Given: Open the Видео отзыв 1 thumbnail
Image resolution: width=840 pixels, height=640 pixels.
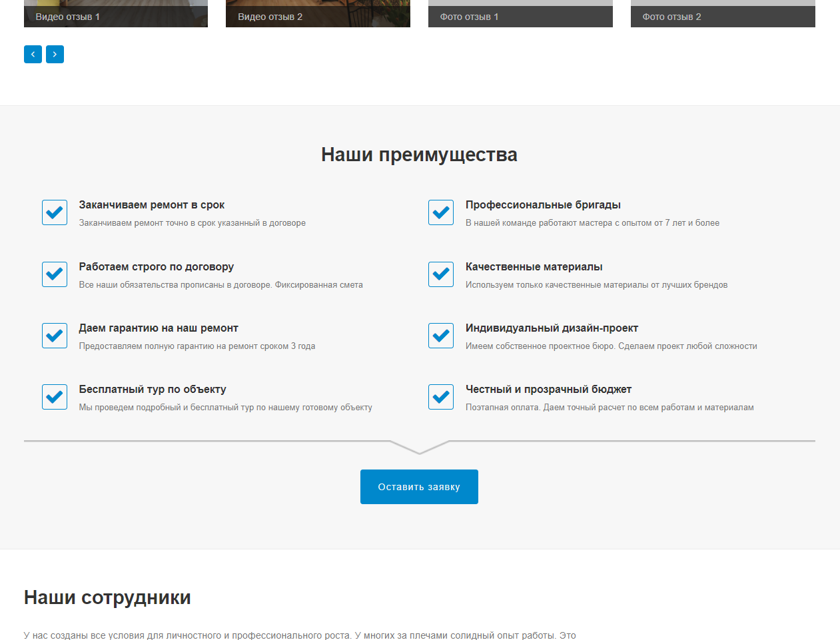Looking at the screenshot, I should (x=116, y=13).
